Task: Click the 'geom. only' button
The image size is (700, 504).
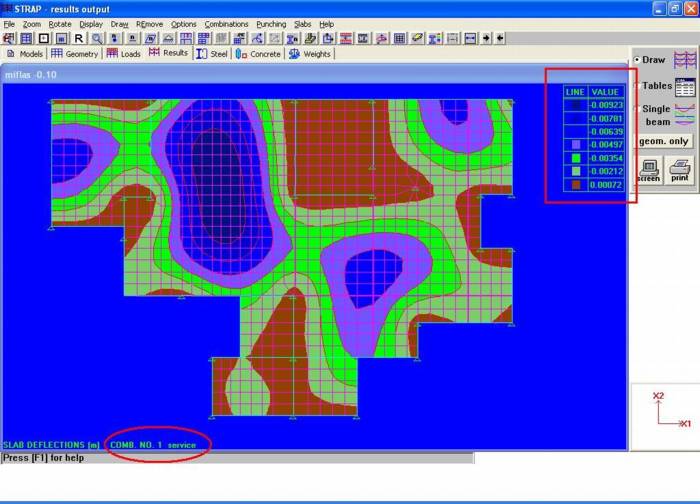Action: pos(663,141)
